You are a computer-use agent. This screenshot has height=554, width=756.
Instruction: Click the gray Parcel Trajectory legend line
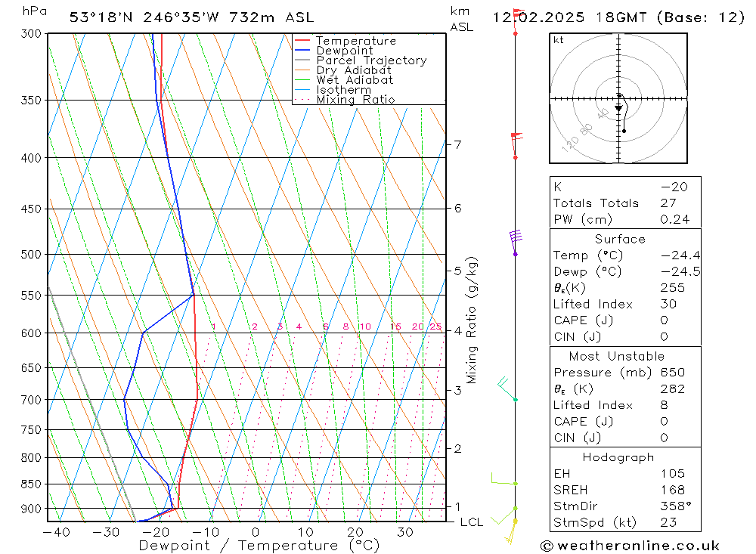302,60
